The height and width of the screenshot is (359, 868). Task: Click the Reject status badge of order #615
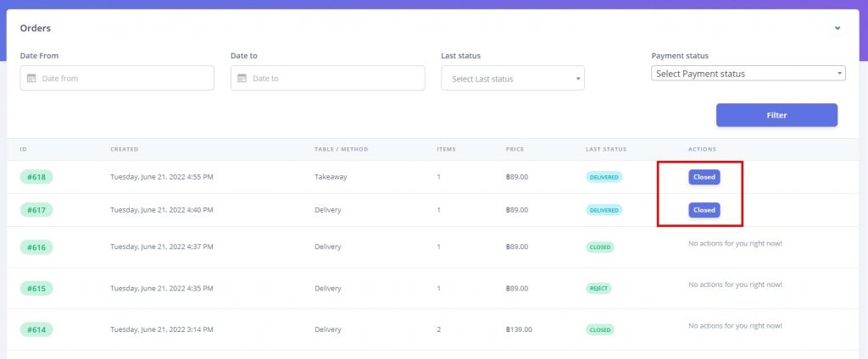[598, 288]
